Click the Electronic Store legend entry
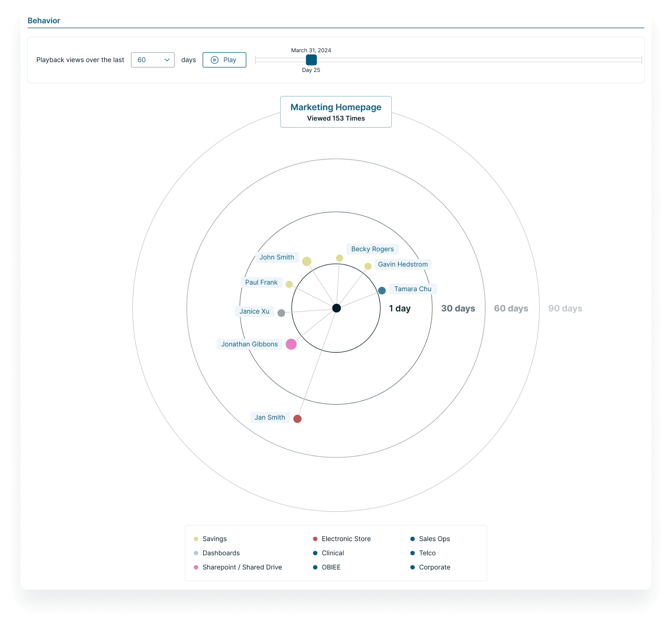 (342, 539)
